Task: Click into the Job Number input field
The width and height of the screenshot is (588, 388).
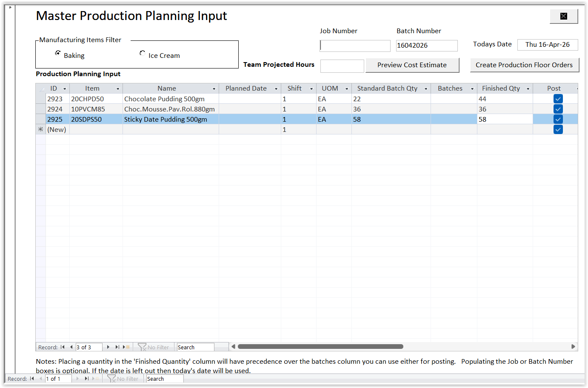Action: [x=355, y=46]
